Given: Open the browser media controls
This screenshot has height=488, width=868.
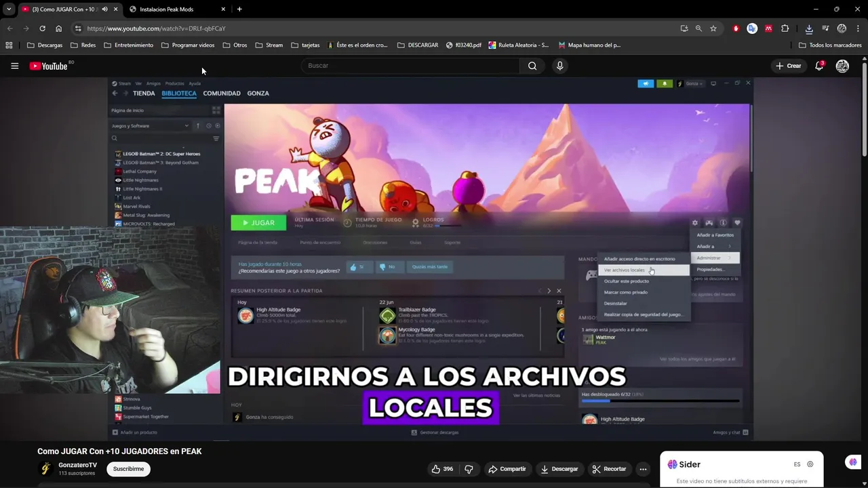Looking at the screenshot, I should point(825,28).
